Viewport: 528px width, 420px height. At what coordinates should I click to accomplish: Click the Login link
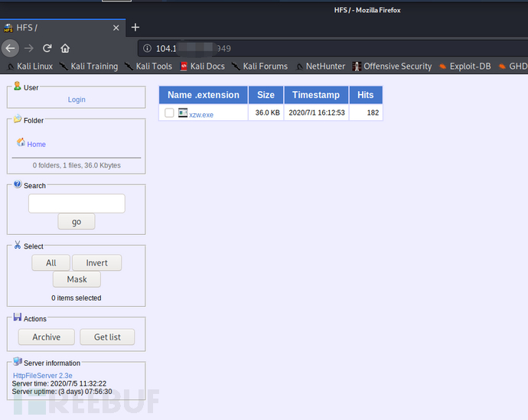pyautogui.click(x=77, y=99)
